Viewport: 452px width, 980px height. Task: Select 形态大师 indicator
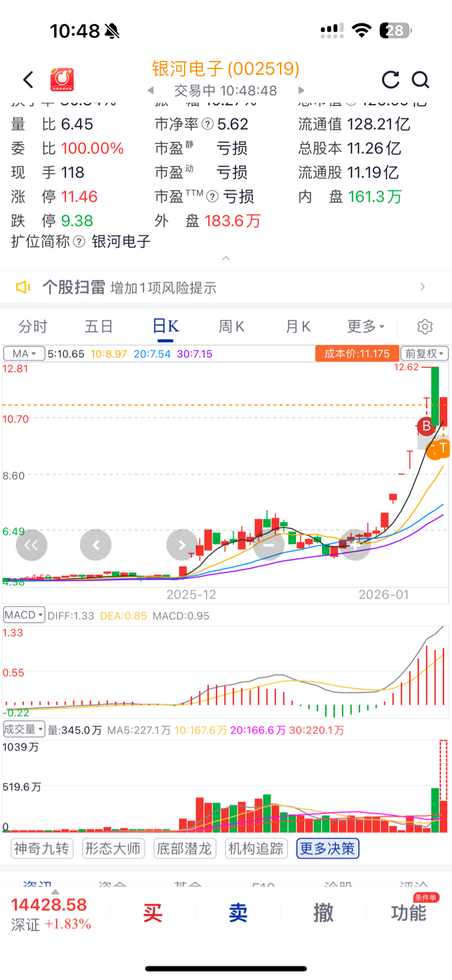[x=113, y=848]
